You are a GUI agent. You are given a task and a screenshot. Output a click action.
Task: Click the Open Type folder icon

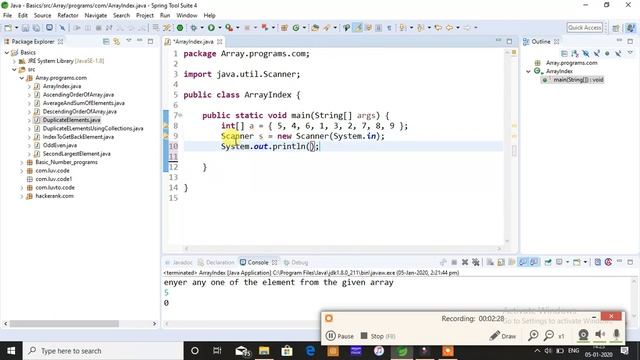[315, 28]
